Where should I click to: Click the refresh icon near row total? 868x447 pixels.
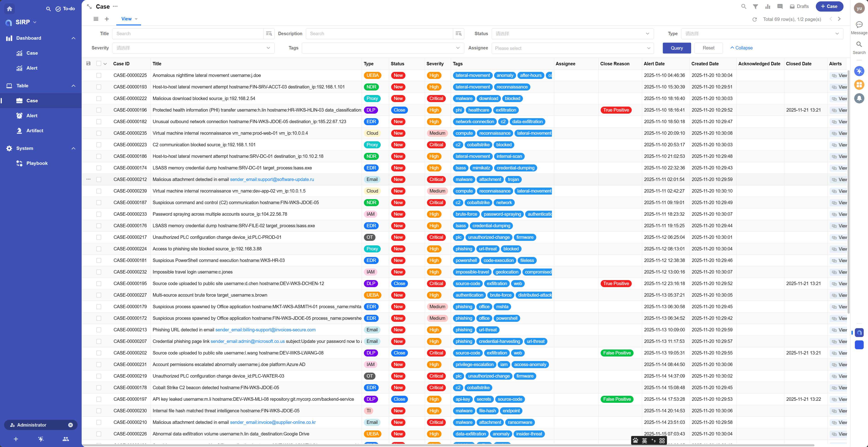coord(754,20)
